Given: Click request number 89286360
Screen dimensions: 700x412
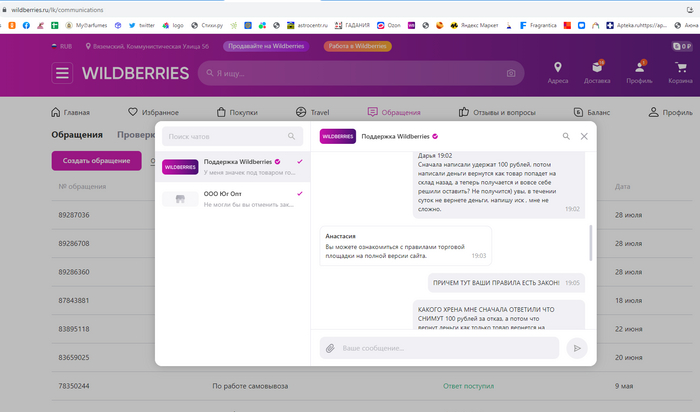Looking at the screenshot, I should pyautogui.click(x=74, y=272).
